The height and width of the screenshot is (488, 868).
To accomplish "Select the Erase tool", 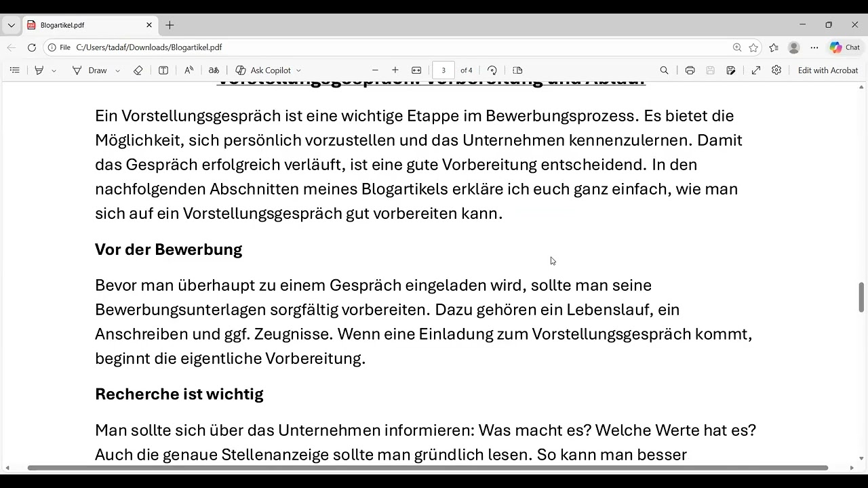I will 138,70.
